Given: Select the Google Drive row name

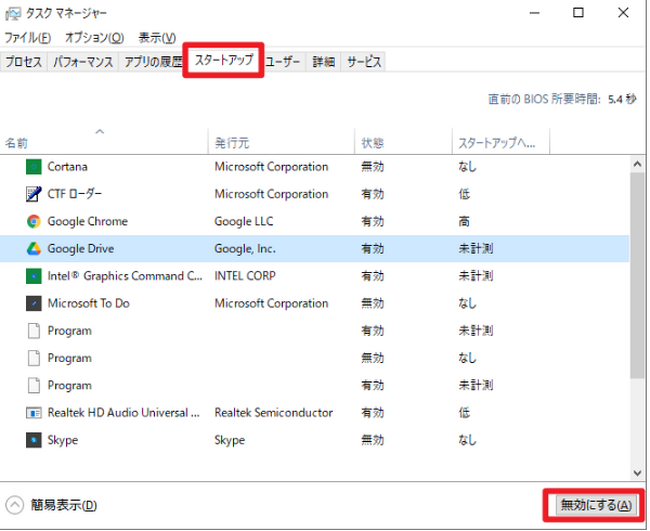Looking at the screenshot, I should point(80,249).
